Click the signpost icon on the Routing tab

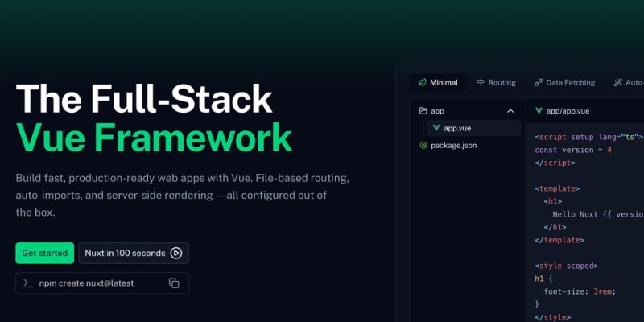click(x=481, y=82)
